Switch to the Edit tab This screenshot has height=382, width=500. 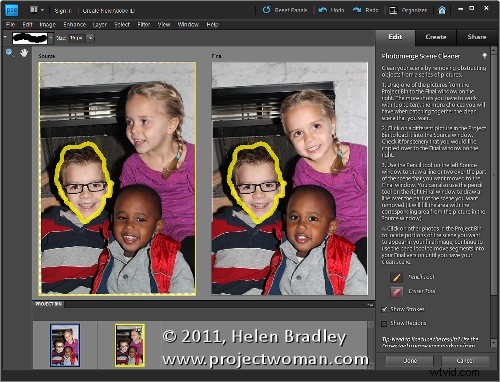pos(395,37)
